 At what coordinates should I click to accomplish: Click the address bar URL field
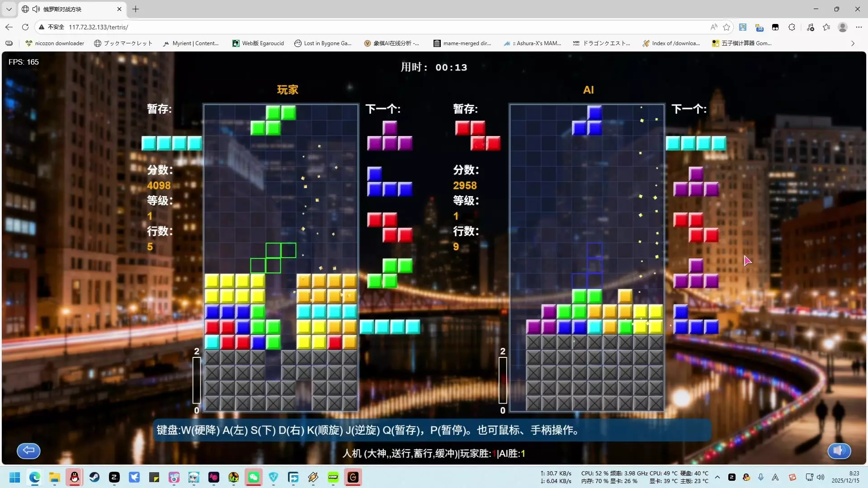(362, 27)
